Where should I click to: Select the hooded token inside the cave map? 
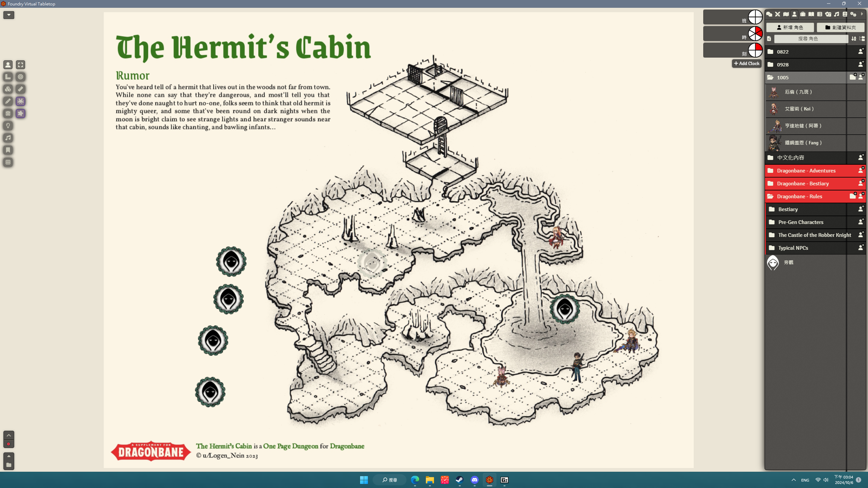[x=565, y=309]
